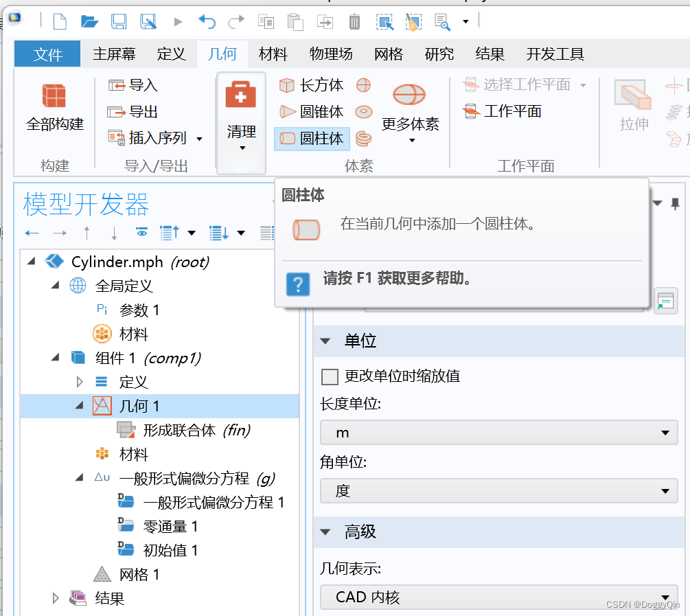
Task: Open the 插入序列 dropdown arrow
Action: point(199,139)
